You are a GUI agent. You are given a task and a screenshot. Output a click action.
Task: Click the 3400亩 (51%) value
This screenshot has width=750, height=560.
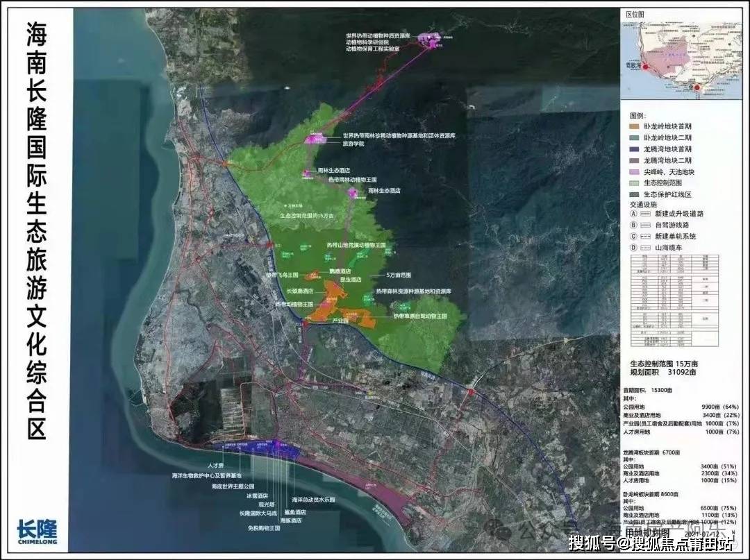719,466
